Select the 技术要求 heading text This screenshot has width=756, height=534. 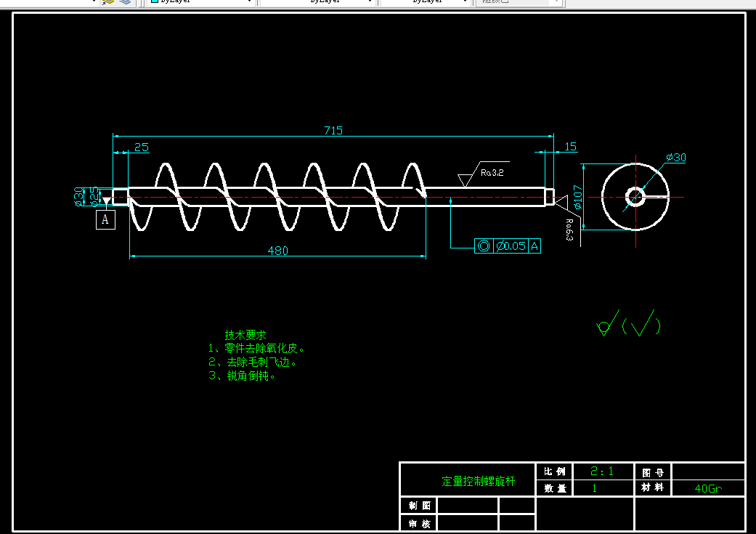coord(245,335)
